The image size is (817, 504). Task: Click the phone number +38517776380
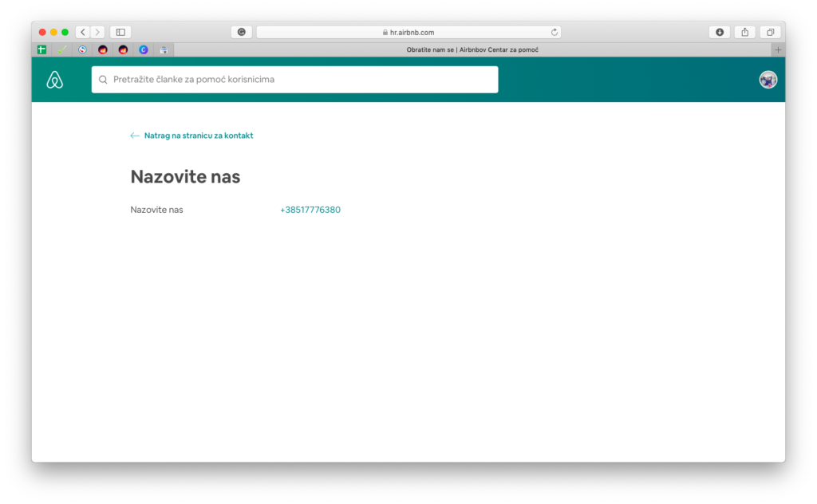310,210
